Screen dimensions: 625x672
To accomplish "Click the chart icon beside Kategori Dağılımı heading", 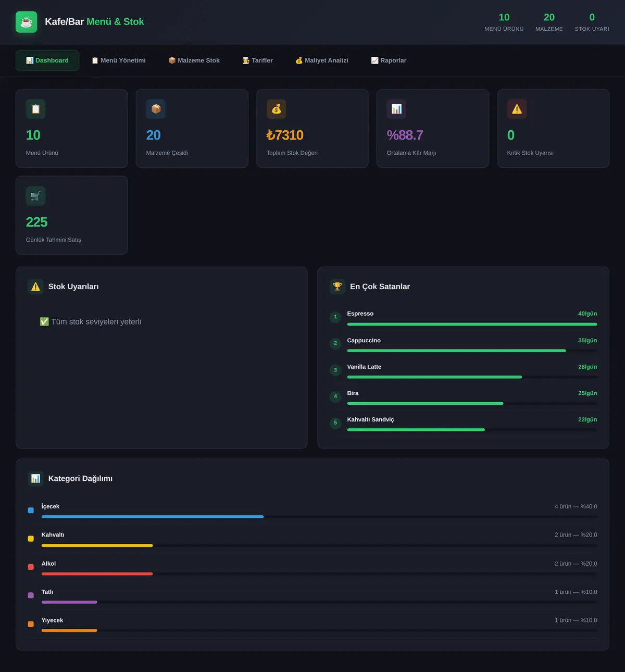I will [x=35, y=478].
